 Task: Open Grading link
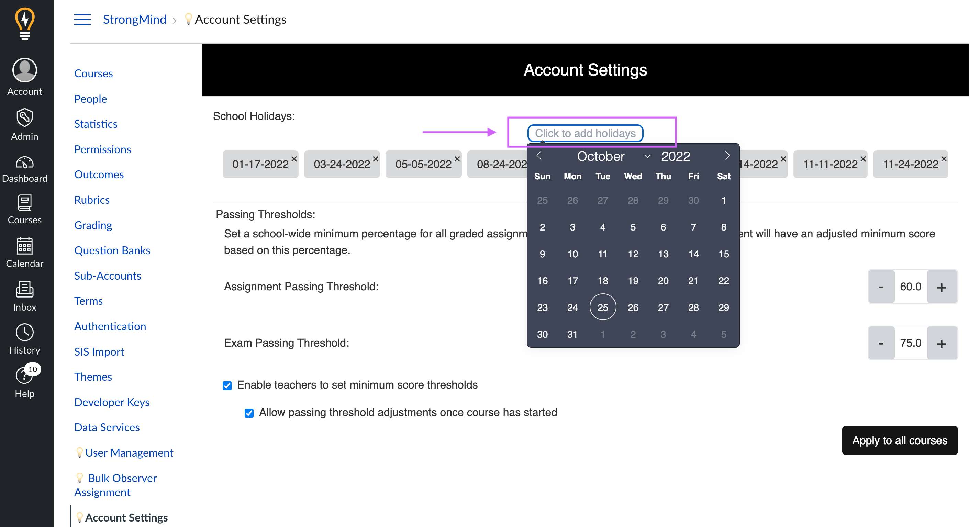pos(93,225)
